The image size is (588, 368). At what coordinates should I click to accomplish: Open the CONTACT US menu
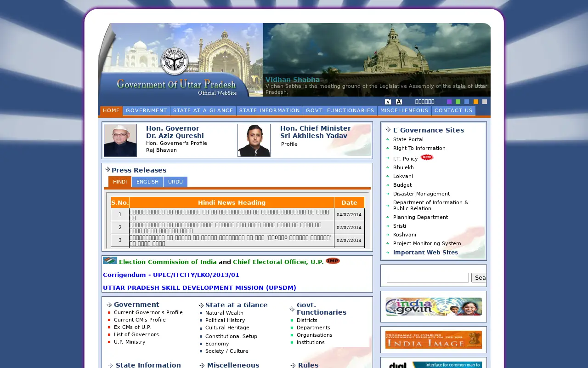point(453,111)
